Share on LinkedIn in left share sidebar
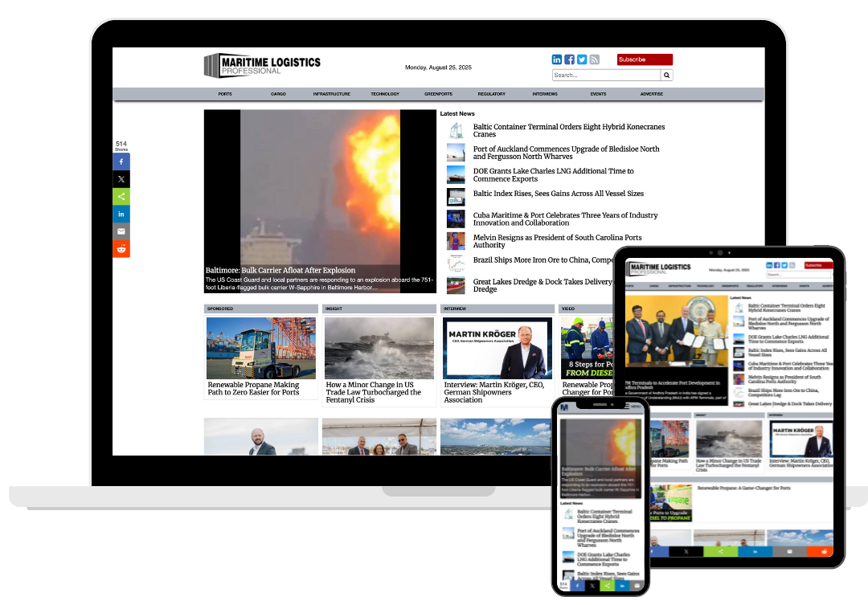The image size is (868, 605). (x=121, y=215)
